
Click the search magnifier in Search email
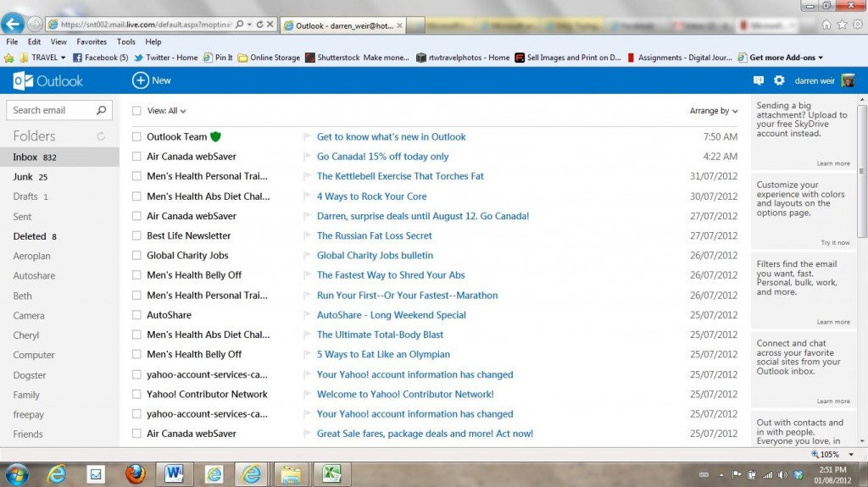102,110
